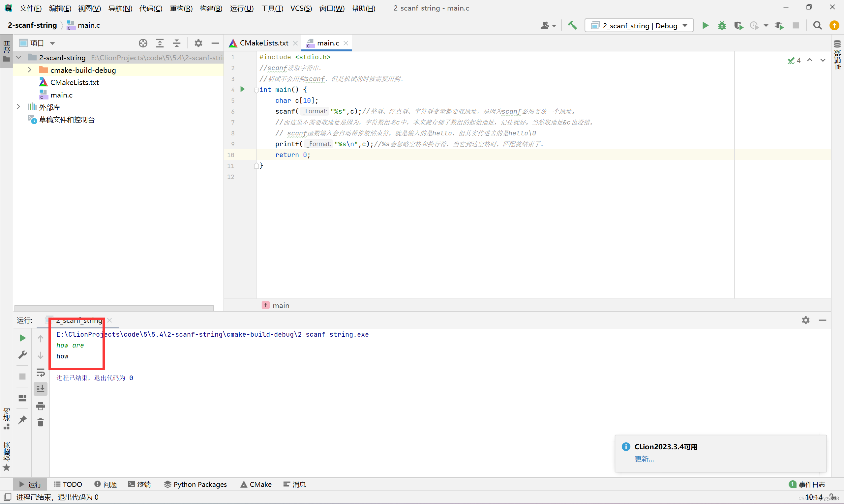
Task: Expand the 外部库 node
Action: point(19,107)
